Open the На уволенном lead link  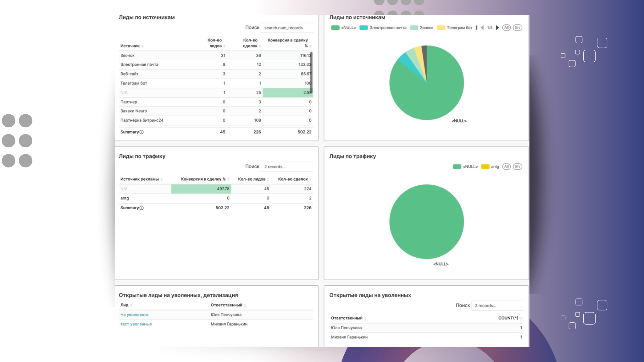coord(134,315)
